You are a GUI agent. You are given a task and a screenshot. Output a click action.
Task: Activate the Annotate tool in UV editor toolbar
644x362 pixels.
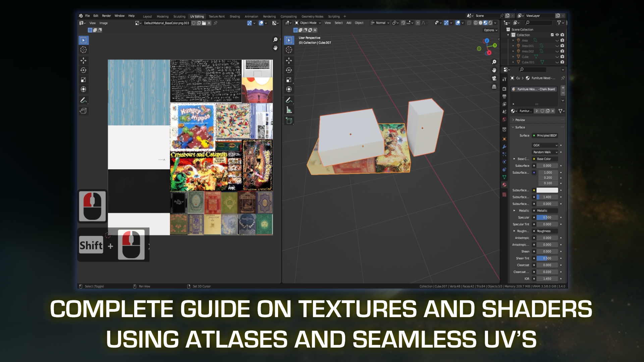(x=83, y=100)
